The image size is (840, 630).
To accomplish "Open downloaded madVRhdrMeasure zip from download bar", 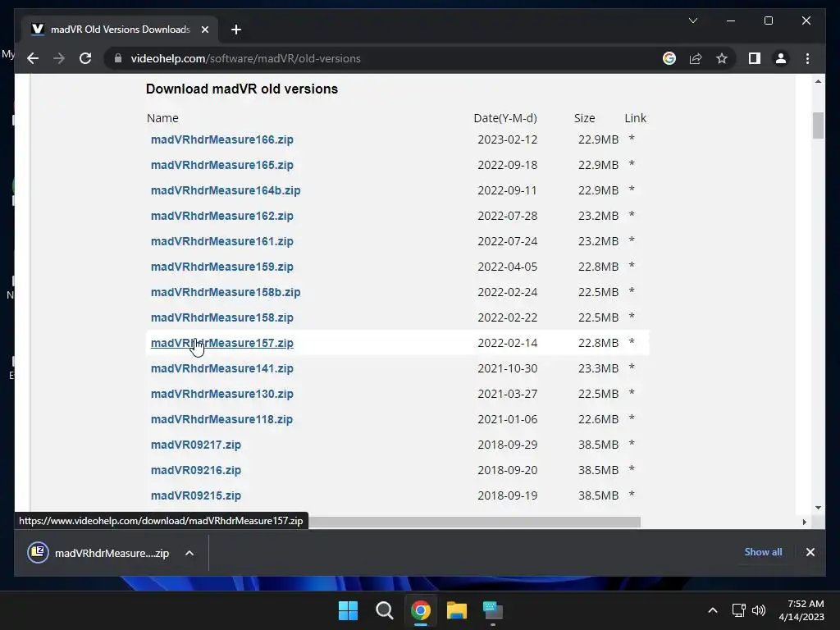I will (x=98, y=553).
